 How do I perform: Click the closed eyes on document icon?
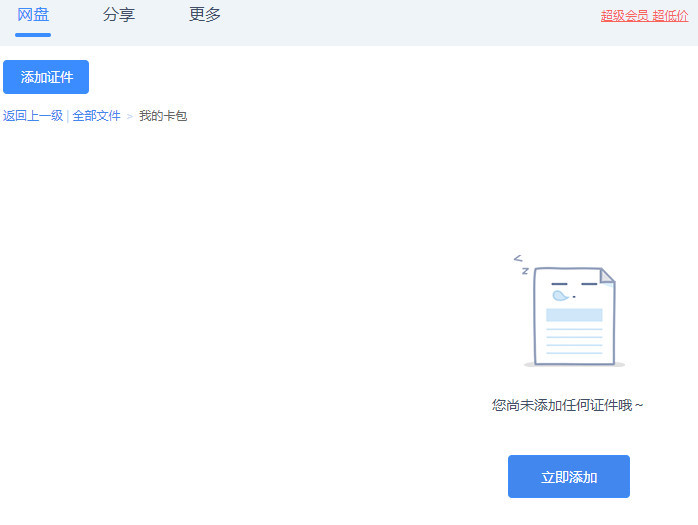574,284
